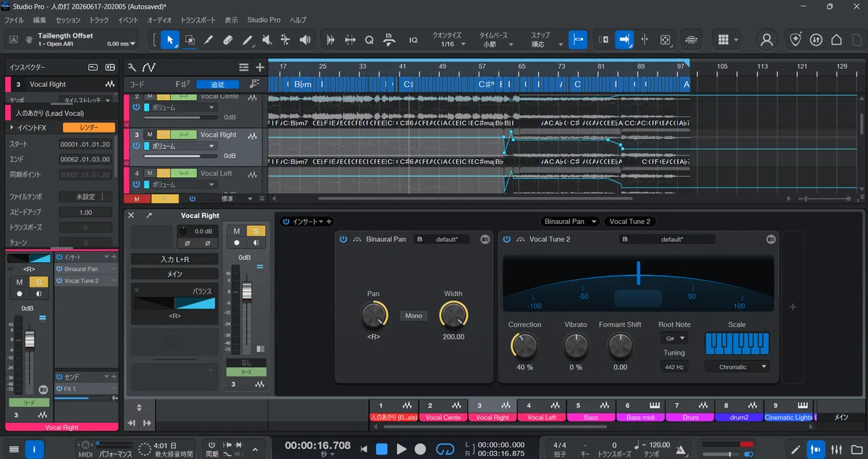Viewport: 868px width, 459px height.
Task: Solo track 3 Vocal Right
Action: [163, 135]
